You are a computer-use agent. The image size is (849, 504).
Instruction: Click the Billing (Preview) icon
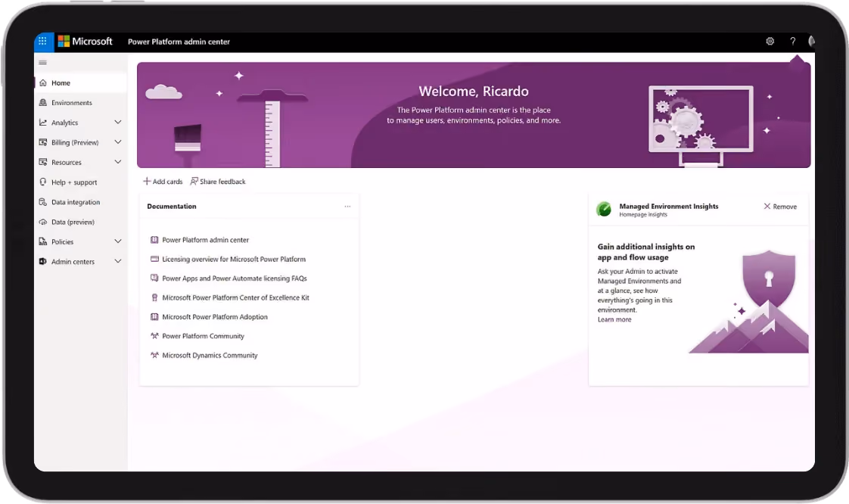click(x=43, y=142)
